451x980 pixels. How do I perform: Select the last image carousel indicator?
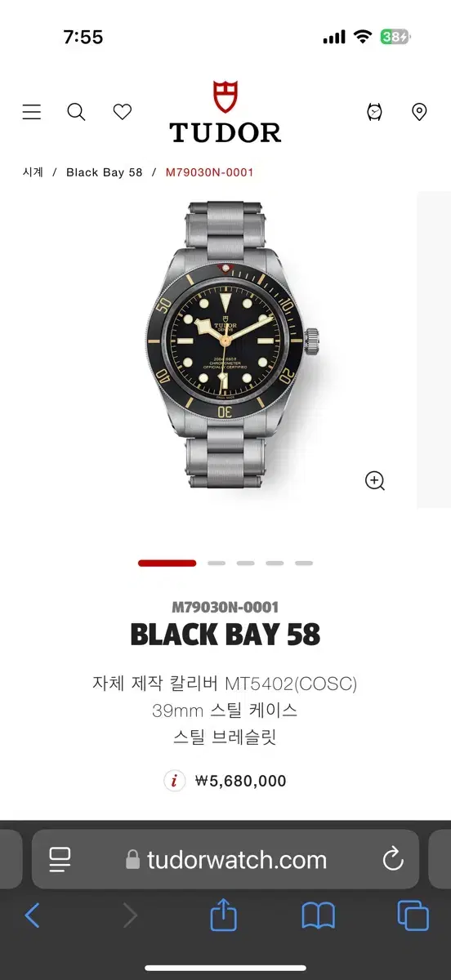[304, 563]
